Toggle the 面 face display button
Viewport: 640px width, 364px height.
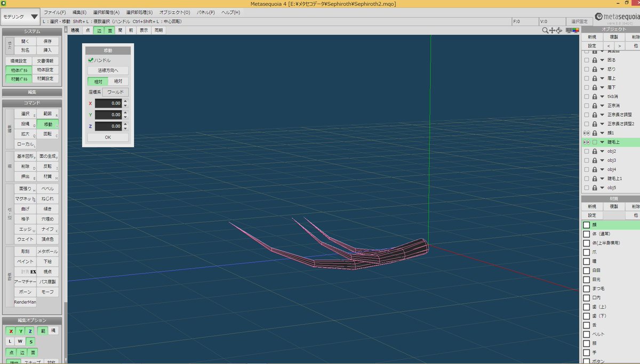pyautogui.click(x=110, y=30)
